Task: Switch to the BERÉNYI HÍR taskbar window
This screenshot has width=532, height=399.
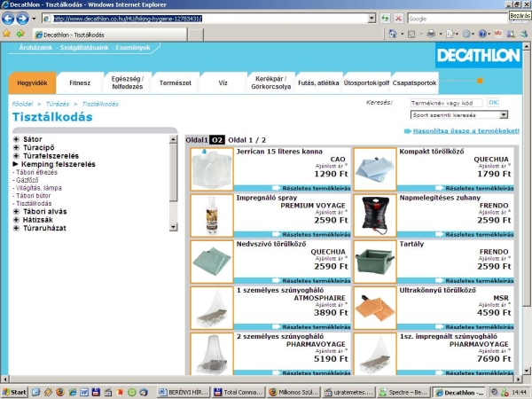Action: [184, 392]
